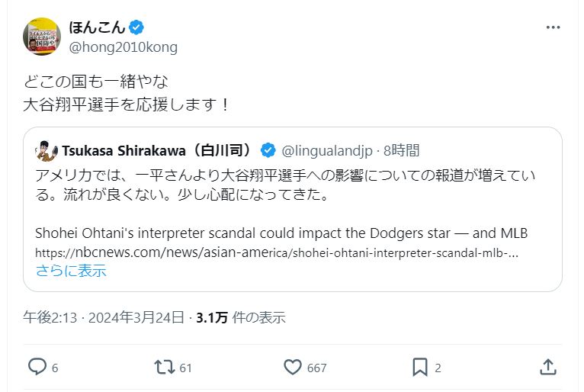This screenshot has height=392, width=584.
Task: Click the 8時間 timestamp in quoted post
Action: click(402, 150)
